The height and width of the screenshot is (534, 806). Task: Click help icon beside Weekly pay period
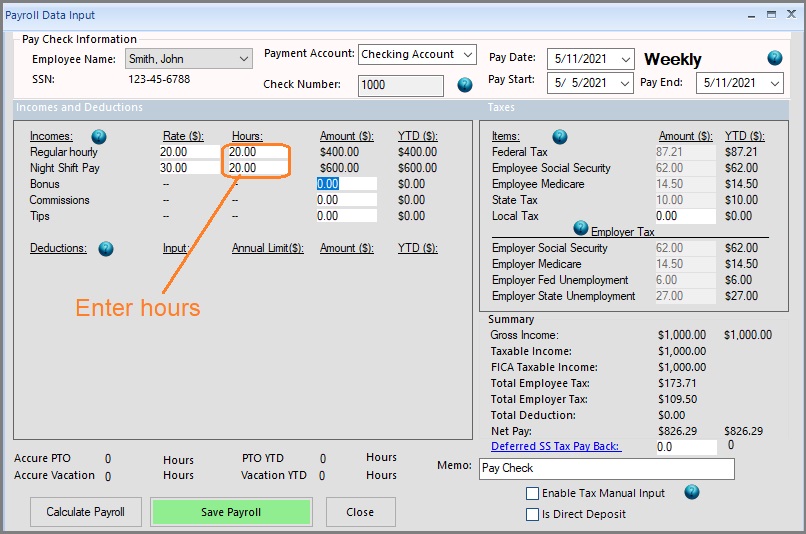[x=774, y=59]
